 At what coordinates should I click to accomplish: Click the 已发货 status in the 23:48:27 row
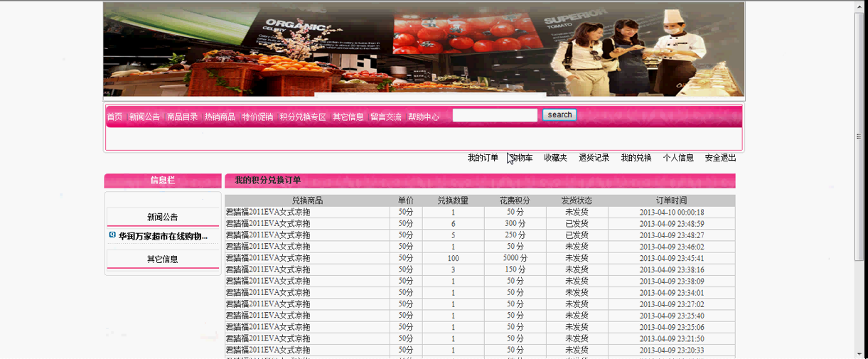pyautogui.click(x=577, y=235)
